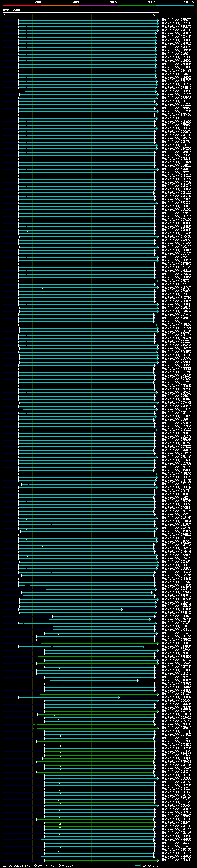Viewport: 197px width, 868px height.
Task: Click the green ~80% identity legend segment
Action: point(137,6)
